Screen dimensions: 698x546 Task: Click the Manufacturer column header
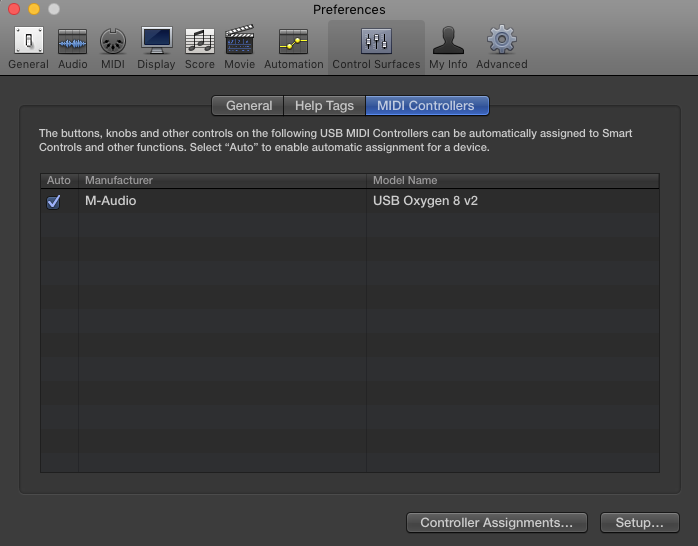point(222,180)
